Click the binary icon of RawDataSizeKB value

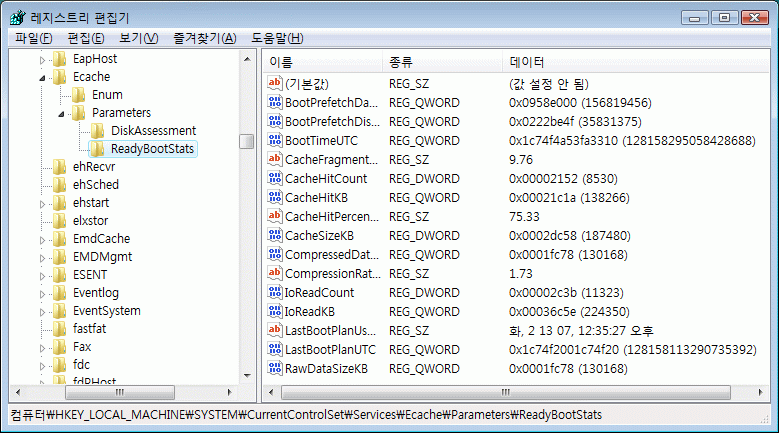pos(275,368)
